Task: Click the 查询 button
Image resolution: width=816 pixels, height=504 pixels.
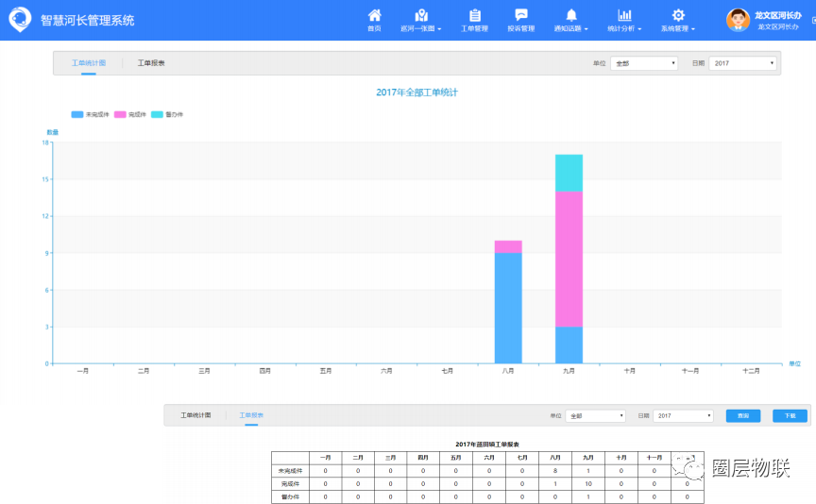Action: point(742,415)
